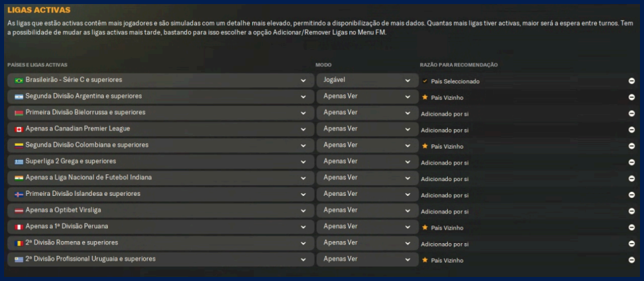Screen dimensions: 644x281
Task: Click minus icon for Liga Nacional de Futebol Indiana
Action: 631,179
